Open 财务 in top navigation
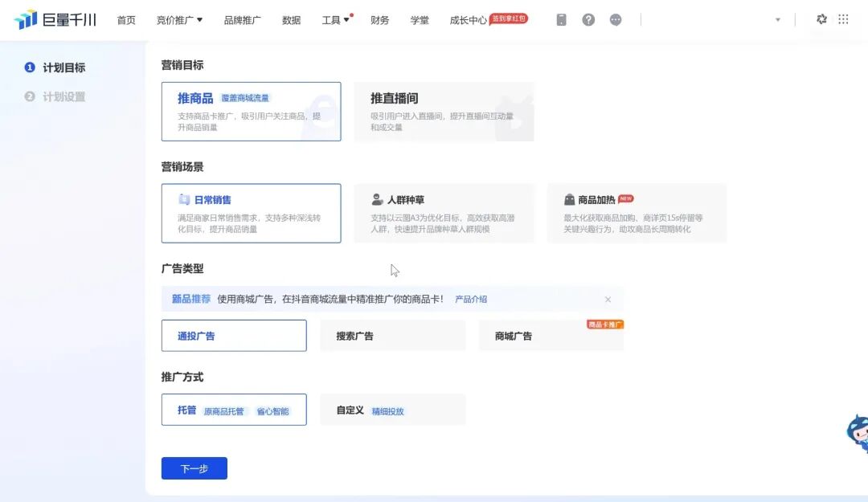 [x=379, y=20]
